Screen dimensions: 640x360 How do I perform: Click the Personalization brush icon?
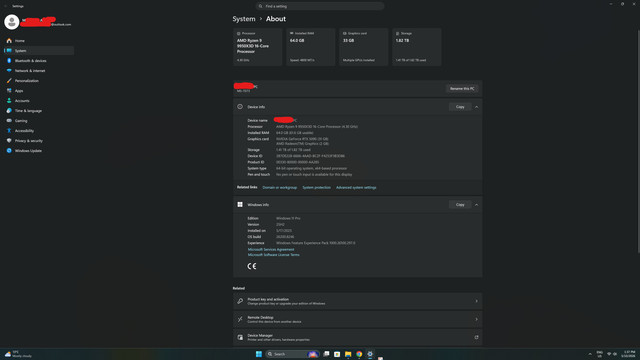click(x=9, y=81)
